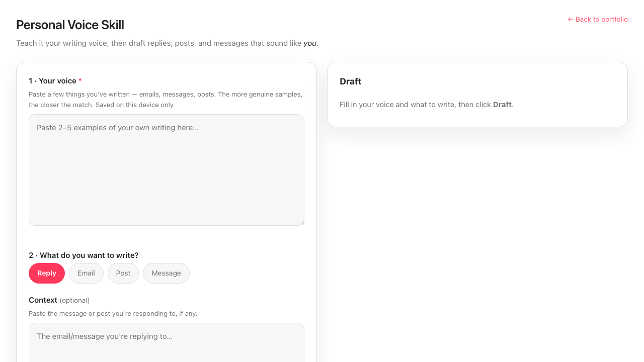Viewport: 644px width, 362px height.
Task: Click the Draft panel heading
Action: coord(351,81)
